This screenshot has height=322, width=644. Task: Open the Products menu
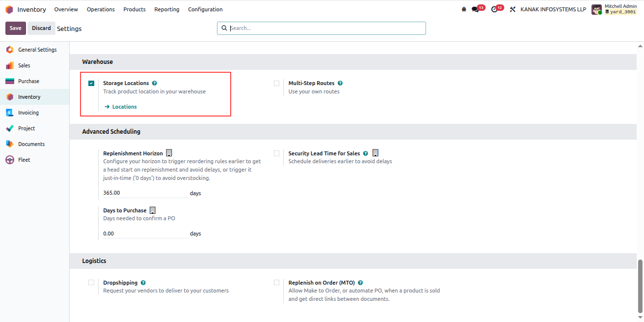[x=134, y=9]
